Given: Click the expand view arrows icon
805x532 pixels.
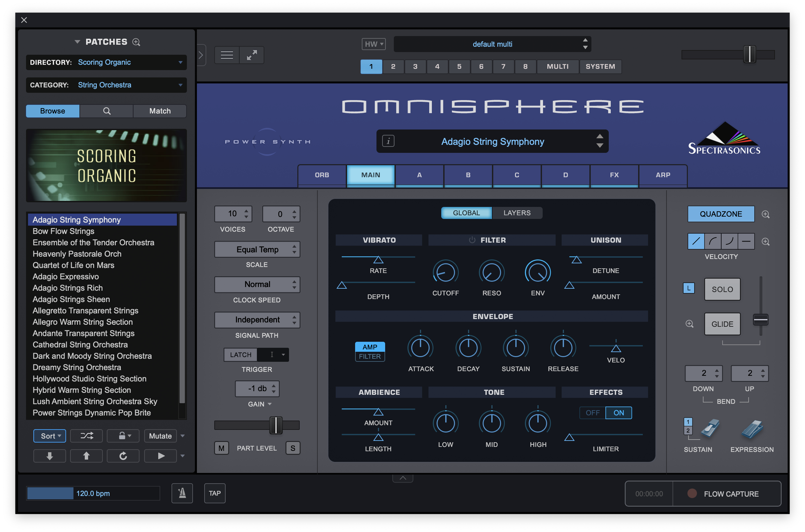Looking at the screenshot, I should pos(252,55).
